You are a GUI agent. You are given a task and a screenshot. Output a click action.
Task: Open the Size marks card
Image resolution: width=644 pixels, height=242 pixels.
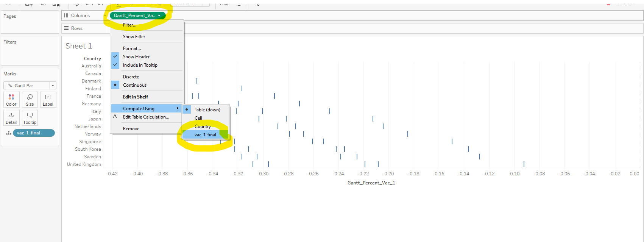point(30,100)
